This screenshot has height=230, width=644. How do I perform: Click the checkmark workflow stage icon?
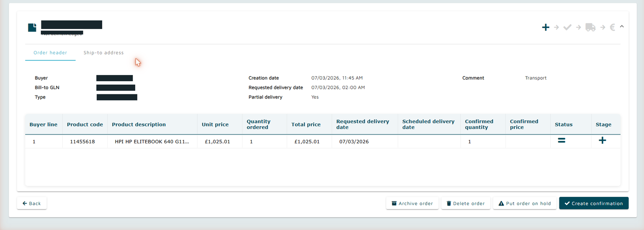[x=568, y=27]
